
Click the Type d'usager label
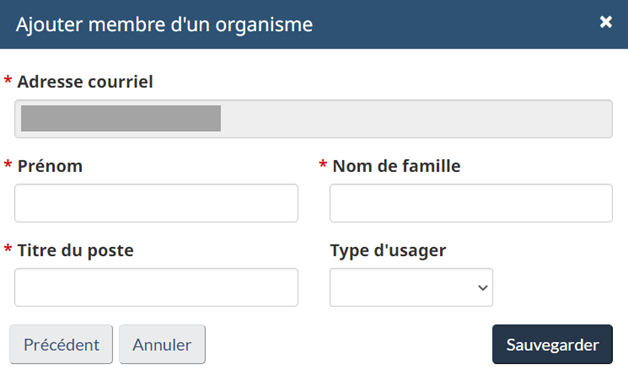(388, 251)
